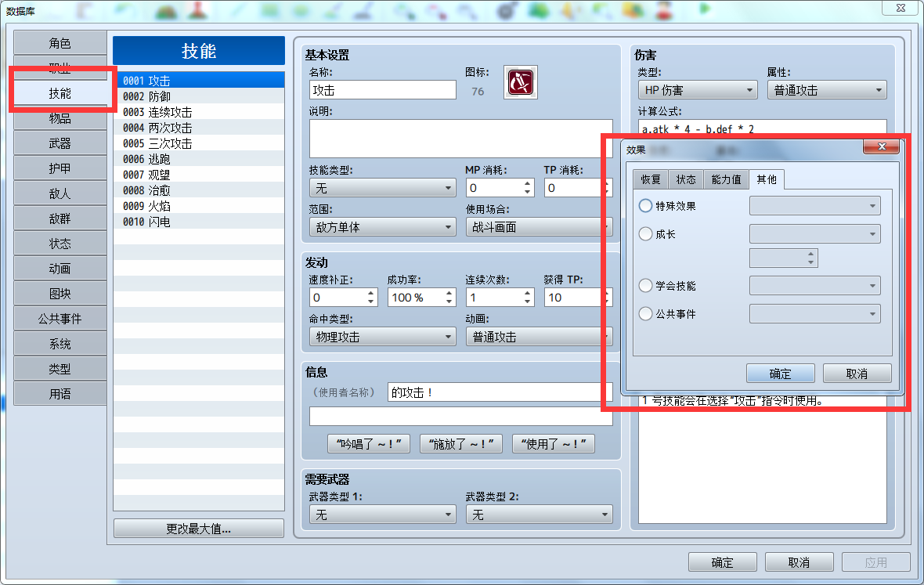Open the 物品 database section

click(x=60, y=118)
